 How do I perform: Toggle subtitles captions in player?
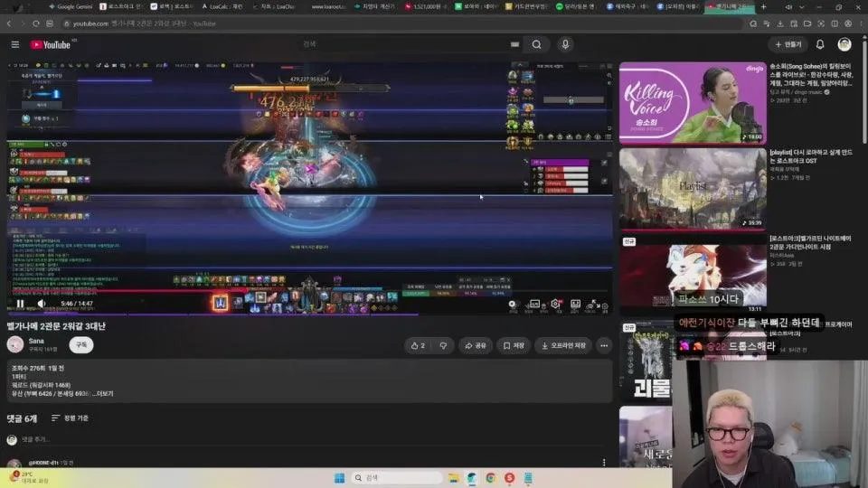click(534, 305)
